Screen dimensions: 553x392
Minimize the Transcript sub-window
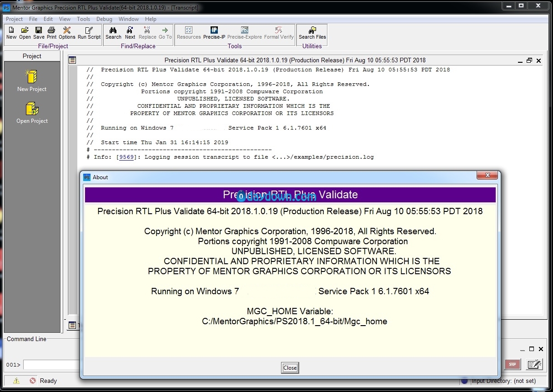[520, 60]
